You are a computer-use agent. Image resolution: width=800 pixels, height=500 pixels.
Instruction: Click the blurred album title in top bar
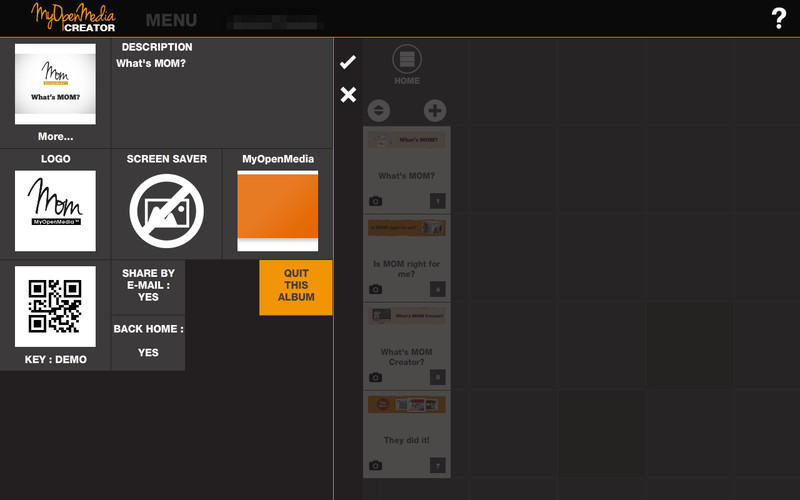tap(275, 22)
